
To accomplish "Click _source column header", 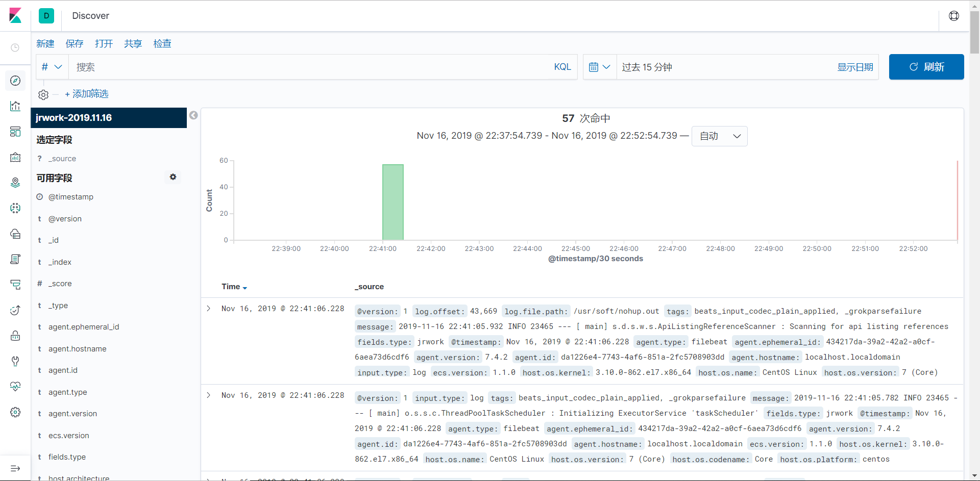I will coord(369,287).
